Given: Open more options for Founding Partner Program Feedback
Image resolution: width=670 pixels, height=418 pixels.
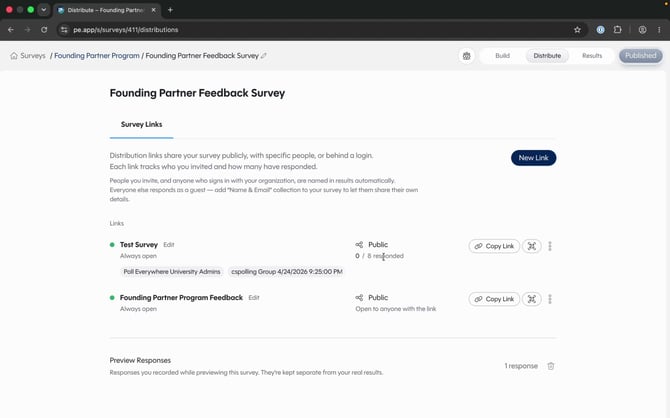Looking at the screenshot, I should click(550, 299).
